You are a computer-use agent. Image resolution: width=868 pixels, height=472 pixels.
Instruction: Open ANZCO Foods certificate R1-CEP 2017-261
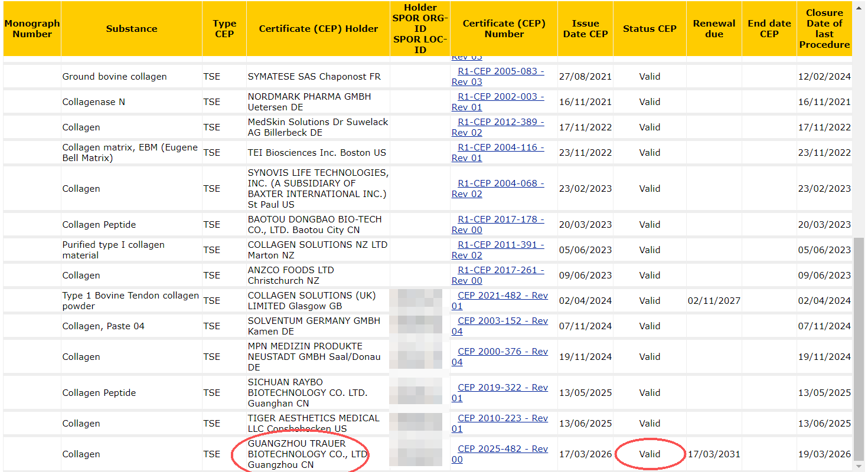(x=501, y=270)
